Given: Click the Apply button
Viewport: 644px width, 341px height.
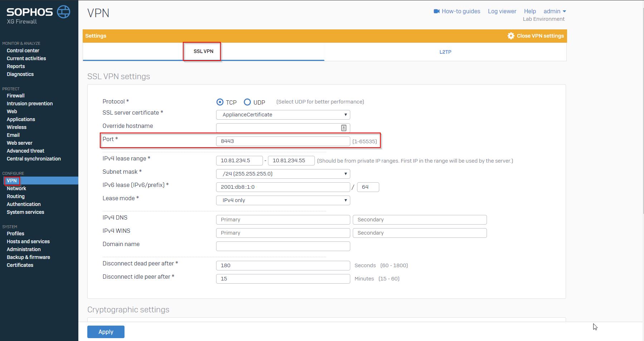Looking at the screenshot, I should (106, 332).
